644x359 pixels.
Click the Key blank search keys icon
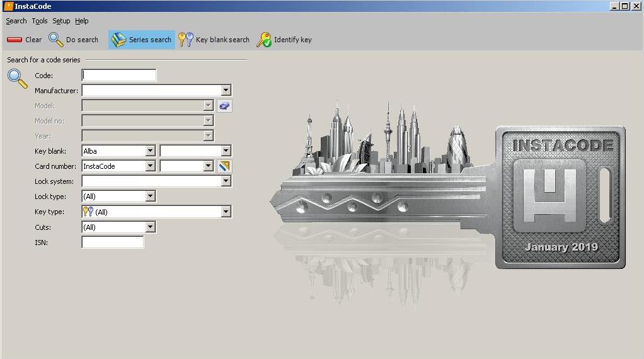(x=186, y=40)
